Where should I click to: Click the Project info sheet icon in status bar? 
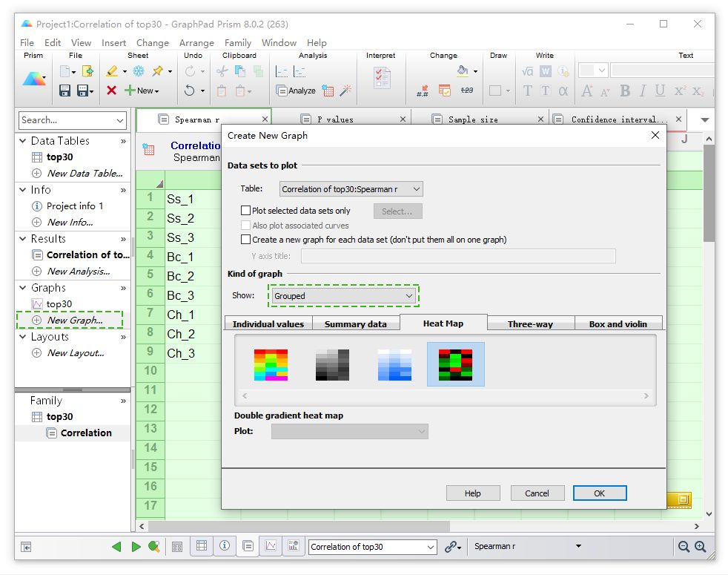(x=225, y=546)
